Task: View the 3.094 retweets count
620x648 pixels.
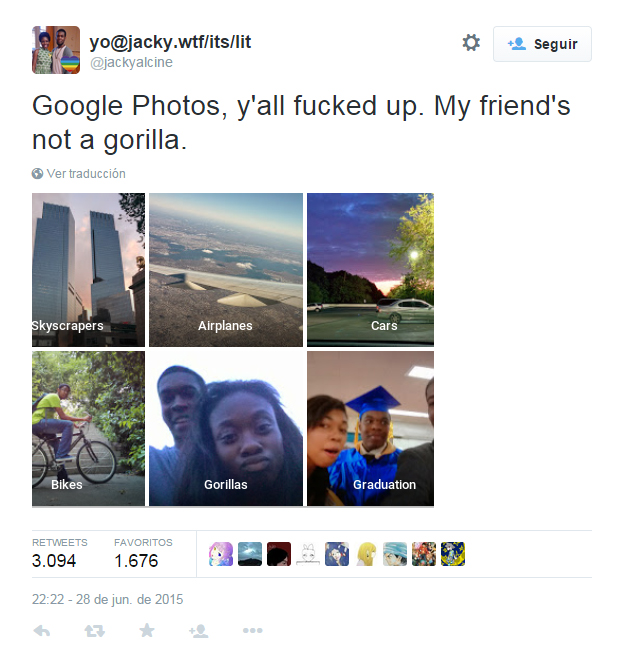Action: [x=54, y=561]
